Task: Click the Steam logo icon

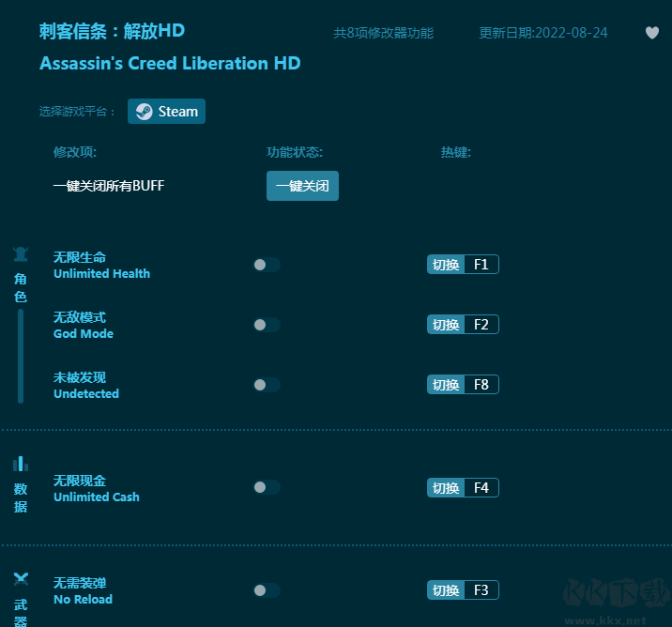Action: [144, 112]
